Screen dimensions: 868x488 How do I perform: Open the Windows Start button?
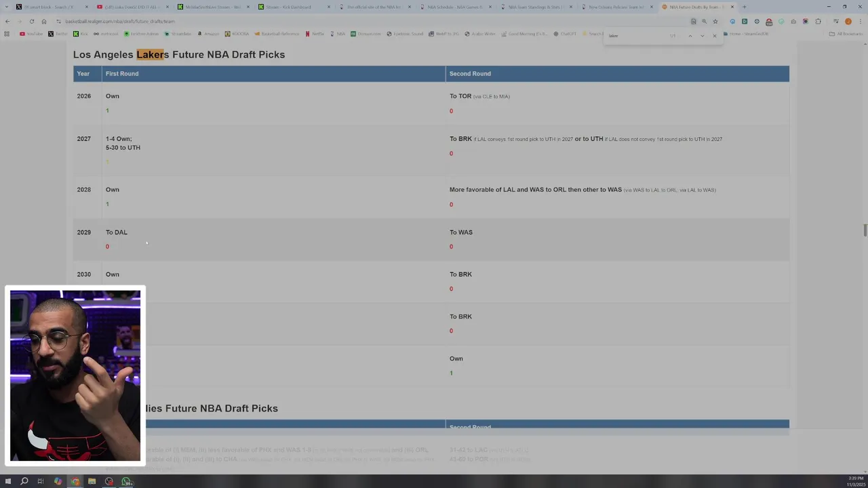(x=7, y=481)
